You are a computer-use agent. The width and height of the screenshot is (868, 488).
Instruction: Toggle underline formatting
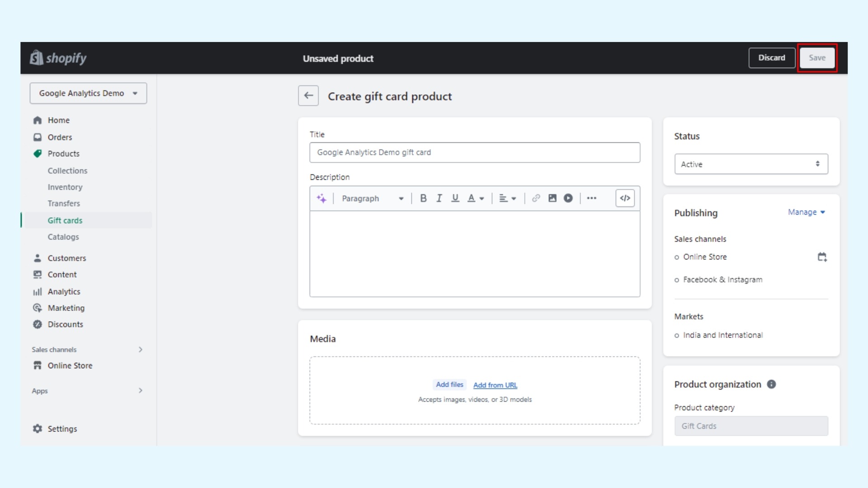(455, 198)
